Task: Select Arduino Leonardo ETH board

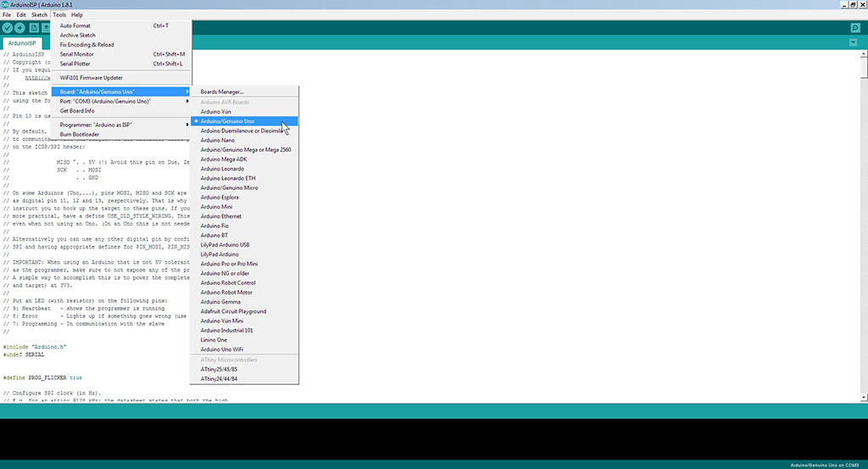Action: tap(244, 178)
